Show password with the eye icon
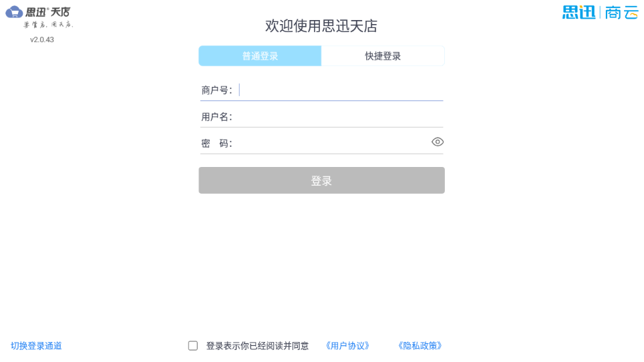644x362 pixels. click(438, 142)
